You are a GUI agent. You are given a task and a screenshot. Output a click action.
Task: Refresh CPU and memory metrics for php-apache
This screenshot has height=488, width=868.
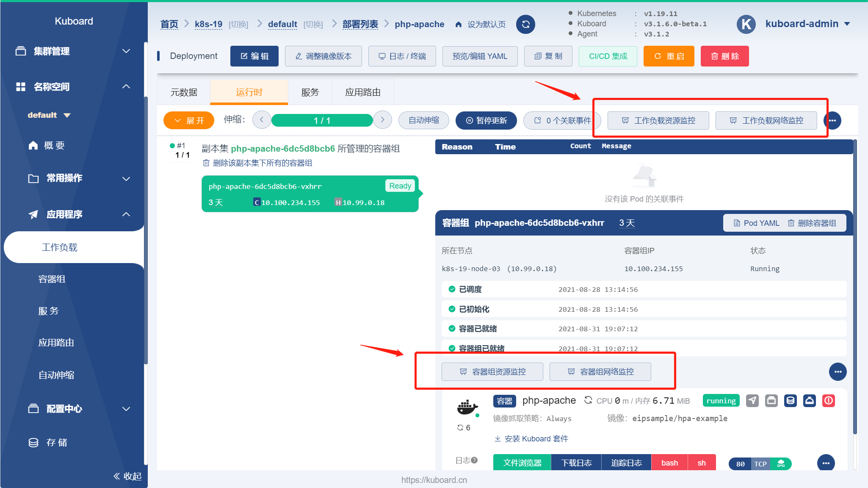click(588, 400)
